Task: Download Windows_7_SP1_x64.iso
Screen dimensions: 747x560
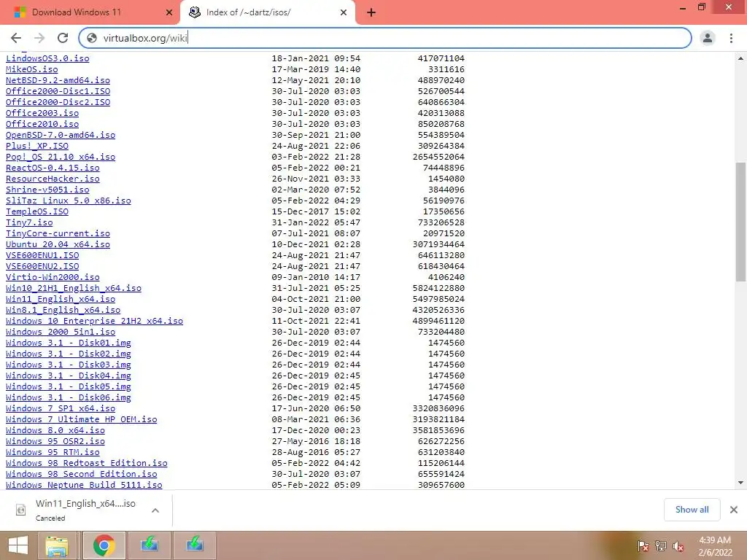Action: coord(61,409)
